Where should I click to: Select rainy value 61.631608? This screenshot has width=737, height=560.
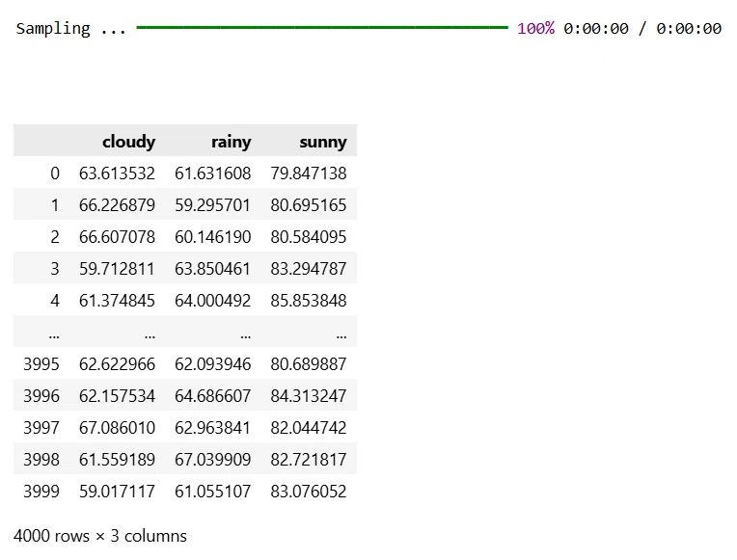coord(213,173)
